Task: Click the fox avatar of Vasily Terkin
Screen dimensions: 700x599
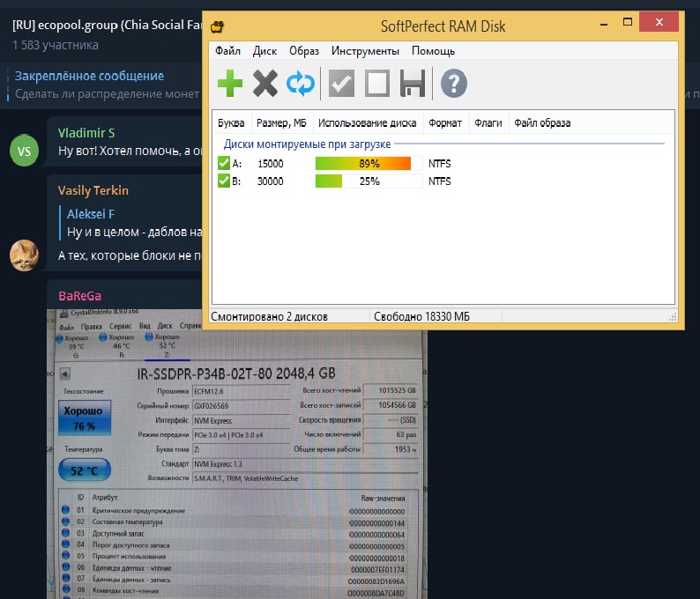Action: click(24, 255)
